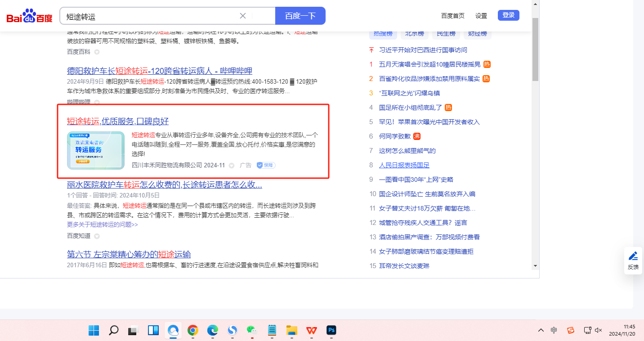
Task: Select the 财经榜 tab
Action: point(477,34)
